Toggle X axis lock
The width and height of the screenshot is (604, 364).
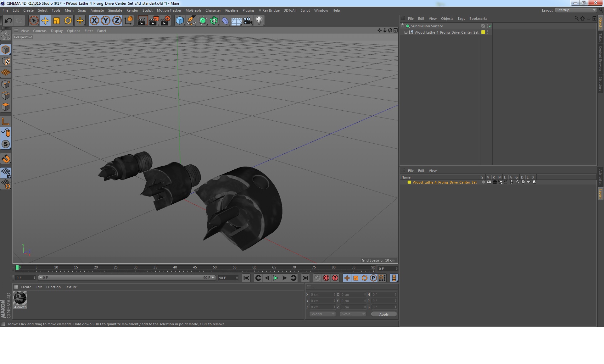point(94,21)
